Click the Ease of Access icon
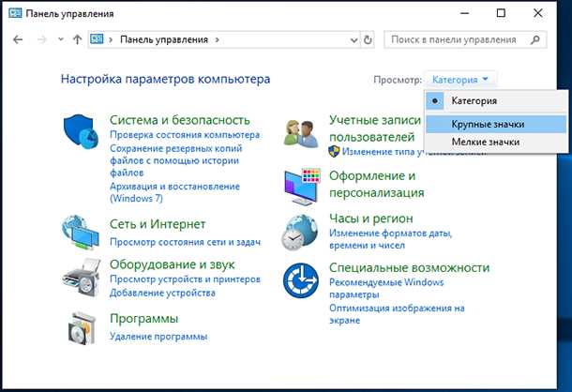Image resolution: width=572 pixels, height=392 pixels. point(301,280)
